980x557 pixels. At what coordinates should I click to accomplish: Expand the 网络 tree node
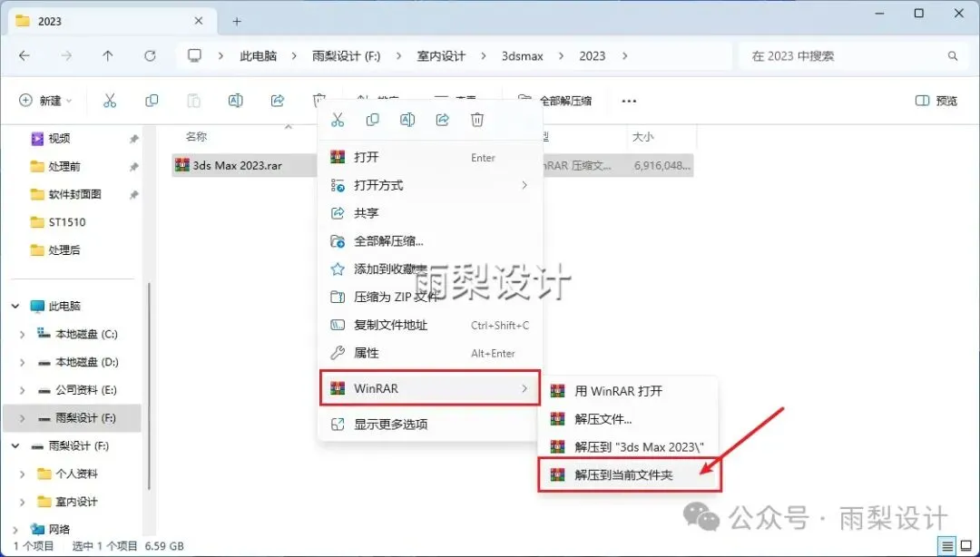point(15,530)
